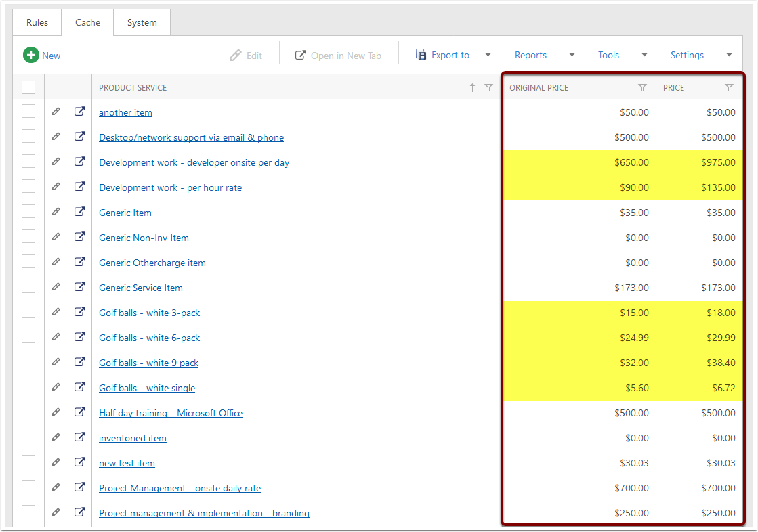Image resolution: width=758 pixels, height=532 pixels.
Task: Edit the Golf balls white 3-pack row
Action: pyautogui.click(x=56, y=312)
